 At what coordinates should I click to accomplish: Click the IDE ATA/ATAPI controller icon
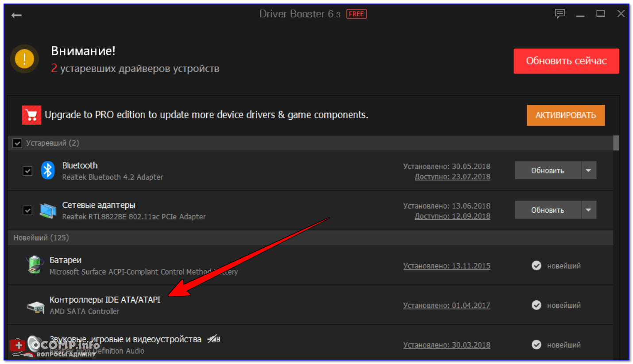click(35, 306)
